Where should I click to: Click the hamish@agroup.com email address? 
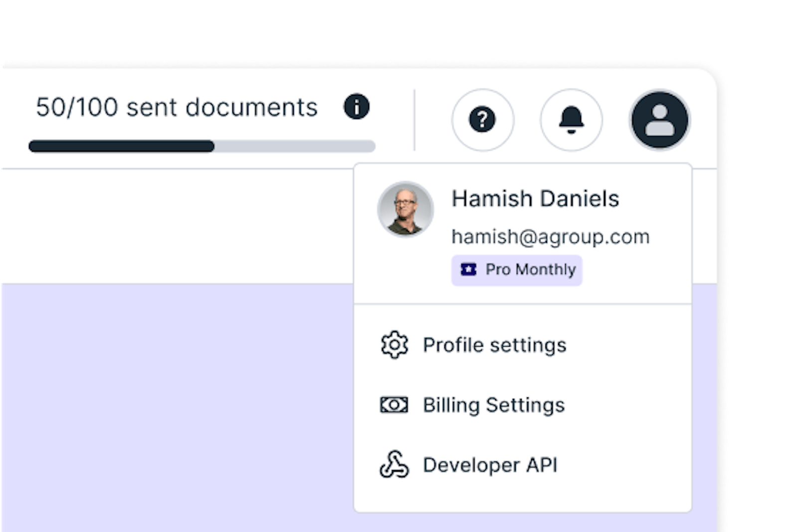point(550,237)
